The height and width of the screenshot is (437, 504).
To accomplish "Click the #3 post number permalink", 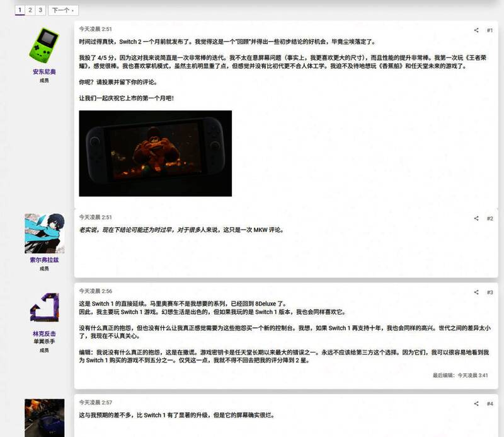I will point(490,292).
